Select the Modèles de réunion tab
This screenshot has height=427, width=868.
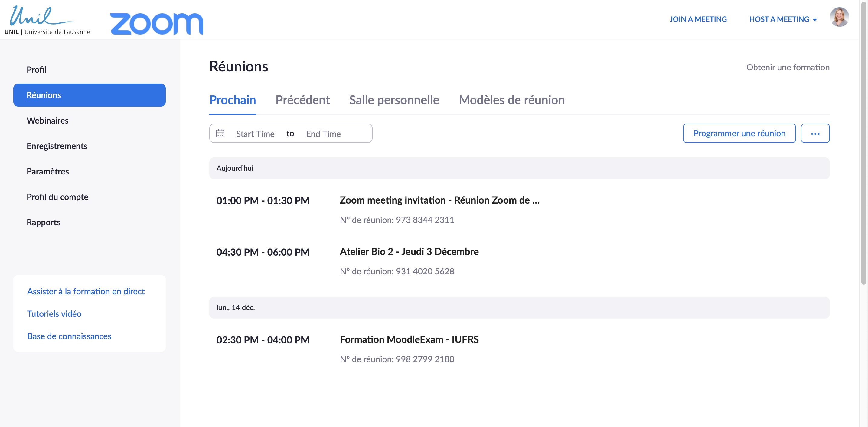click(511, 100)
